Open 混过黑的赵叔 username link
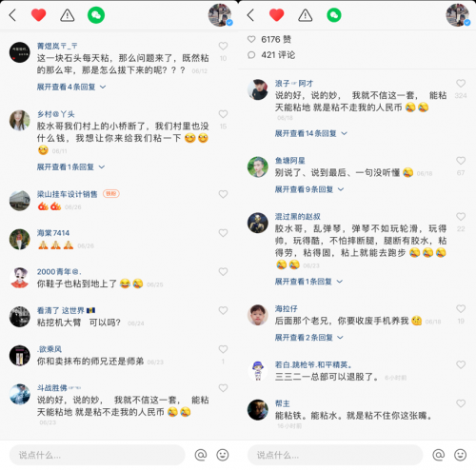This screenshot has width=476, height=470. [297, 217]
